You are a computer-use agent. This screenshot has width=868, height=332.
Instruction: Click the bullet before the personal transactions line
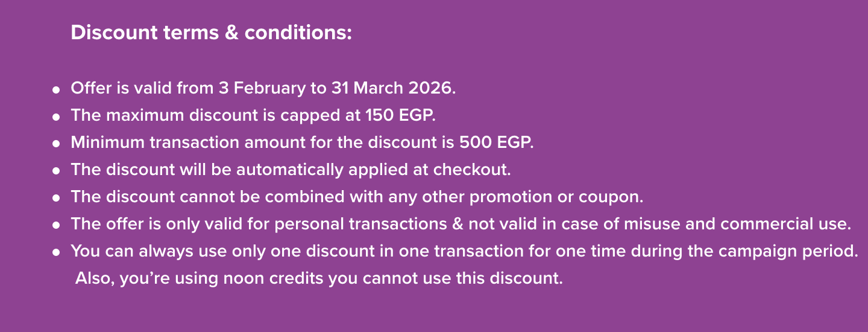click(x=56, y=225)
